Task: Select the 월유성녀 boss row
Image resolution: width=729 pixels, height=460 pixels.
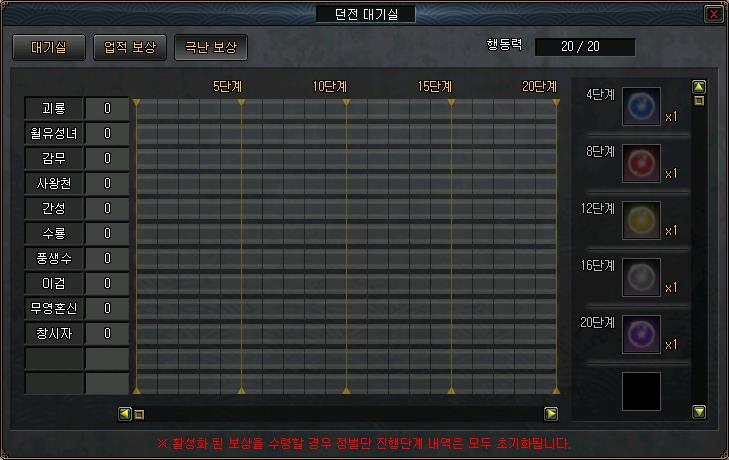Action: pos(54,133)
